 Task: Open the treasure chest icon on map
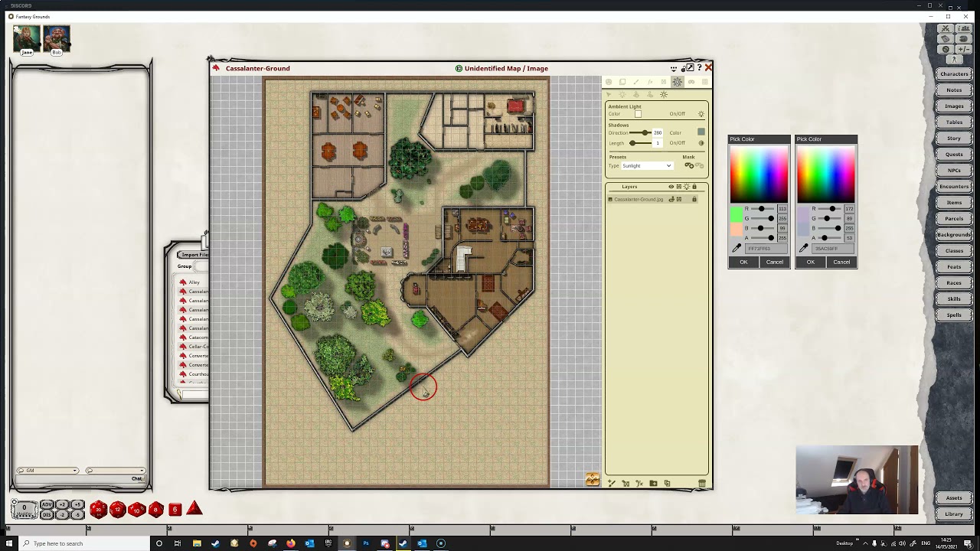click(x=593, y=480)
